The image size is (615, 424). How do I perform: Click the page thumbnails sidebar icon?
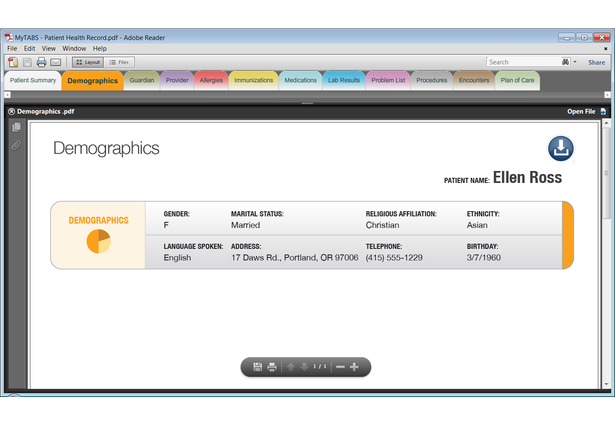point(16,127)
